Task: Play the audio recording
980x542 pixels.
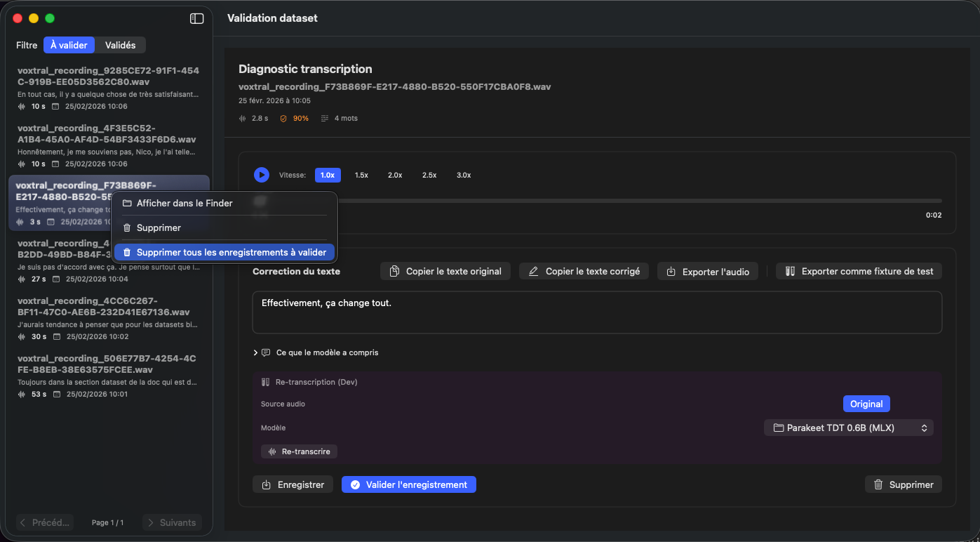Action: pos(262,175)
